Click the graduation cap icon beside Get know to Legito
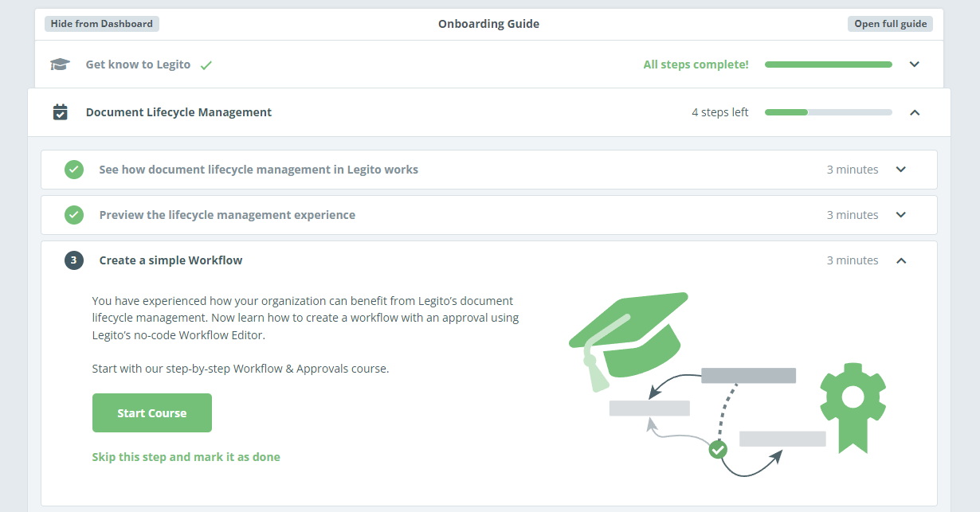980x512 pixels. 60,64
